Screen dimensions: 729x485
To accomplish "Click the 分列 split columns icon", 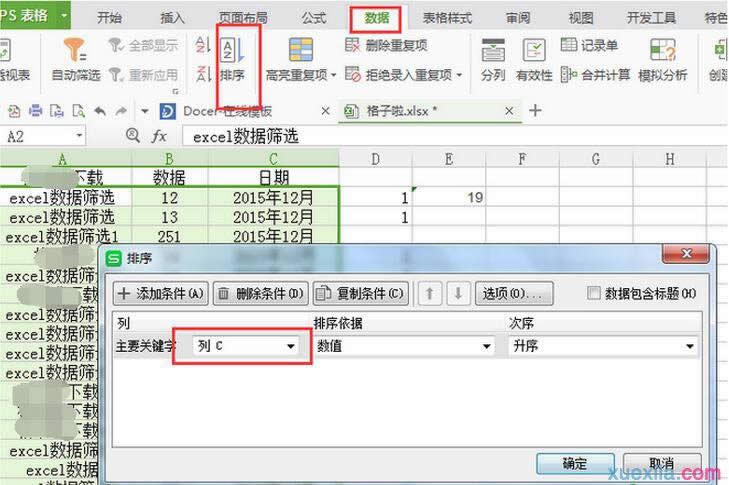I will point(493,50).
